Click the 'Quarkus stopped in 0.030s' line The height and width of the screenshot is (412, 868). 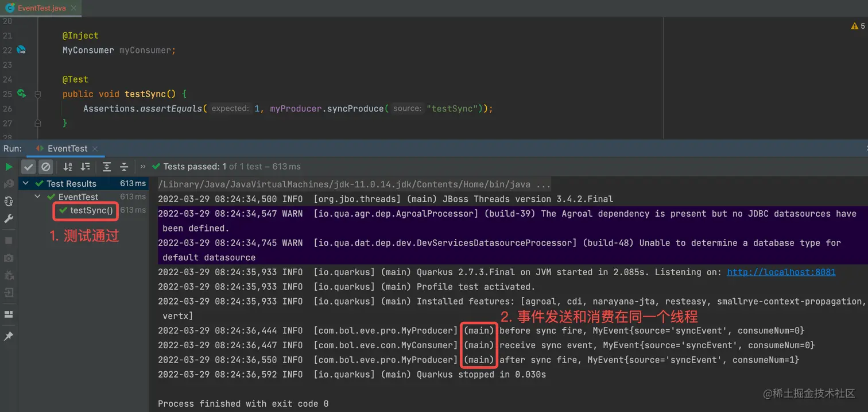(352, 375)
